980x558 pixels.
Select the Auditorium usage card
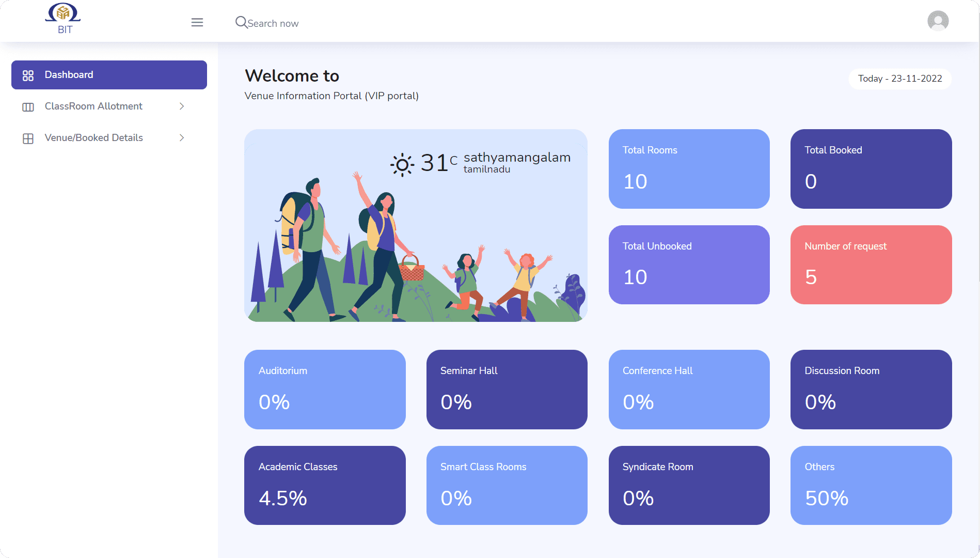(325, 390)
